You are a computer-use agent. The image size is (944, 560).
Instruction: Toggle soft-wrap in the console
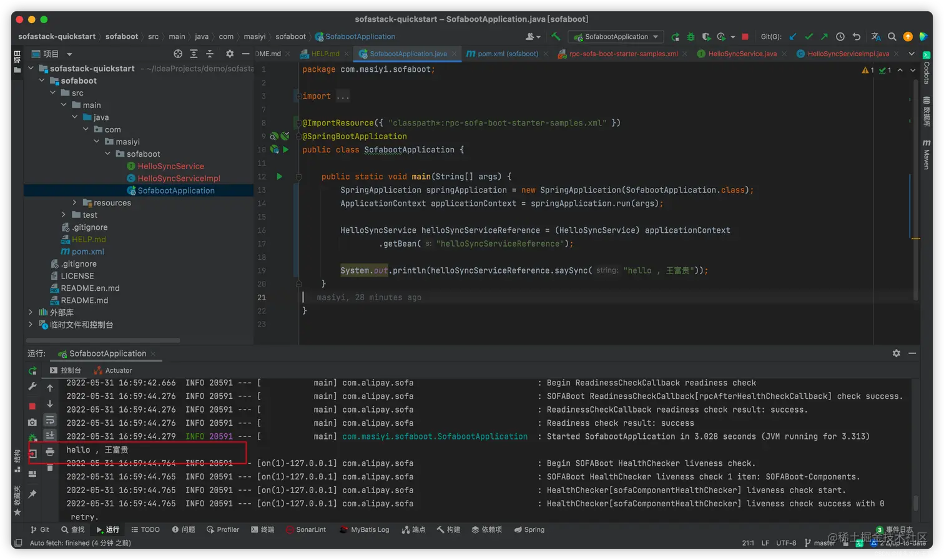click(x=50, y=420)
